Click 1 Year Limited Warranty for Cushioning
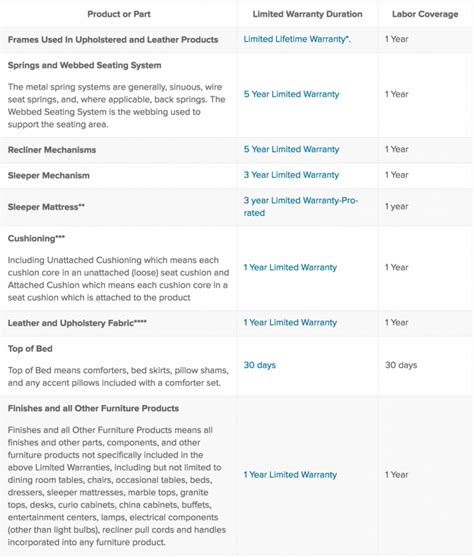Viewport: 474px width, 557px height. coord(290,267)
